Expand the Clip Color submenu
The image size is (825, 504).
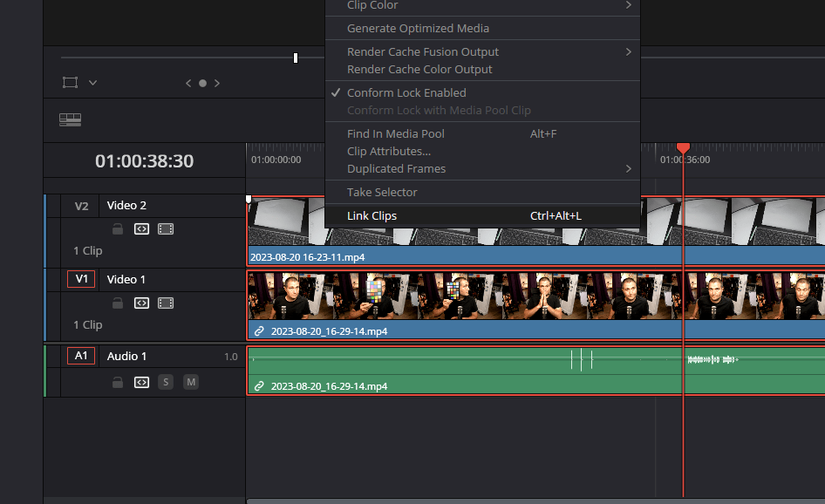coord(482,6)
